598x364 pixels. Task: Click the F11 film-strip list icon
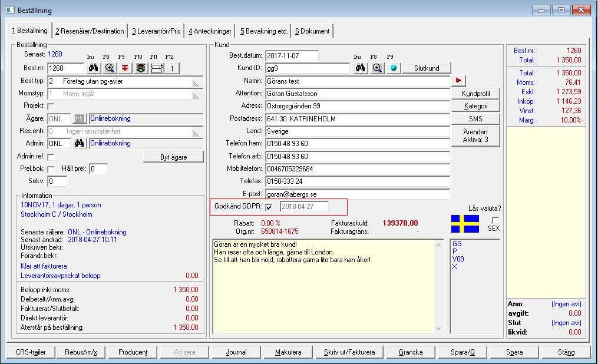157,68
